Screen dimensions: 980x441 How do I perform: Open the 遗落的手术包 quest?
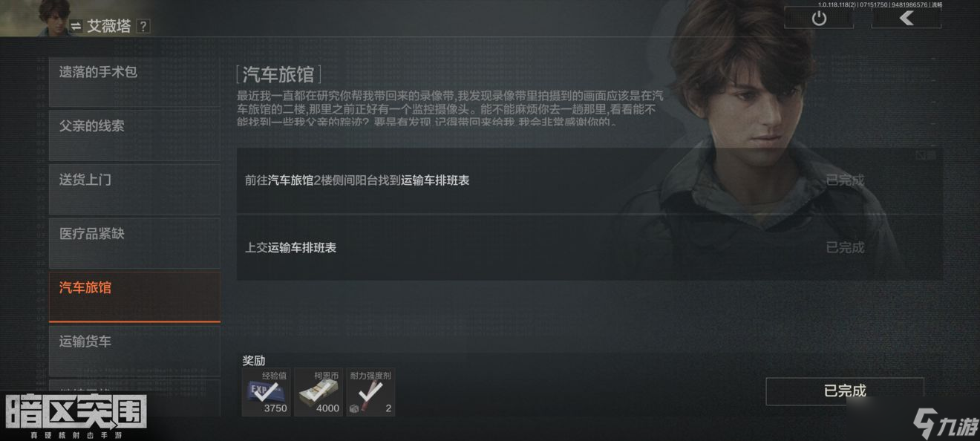pos(134,82)
